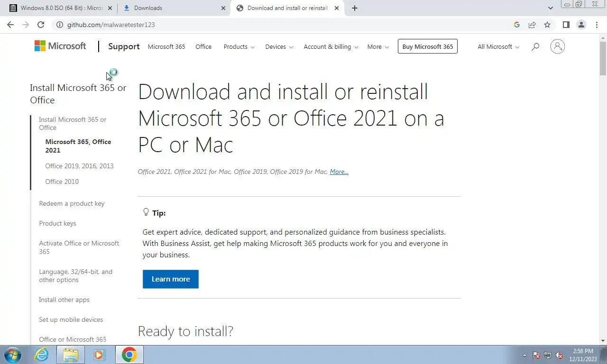
Task: Open the Office nav link
Action: pyautogui.click(x=203, y=46)
